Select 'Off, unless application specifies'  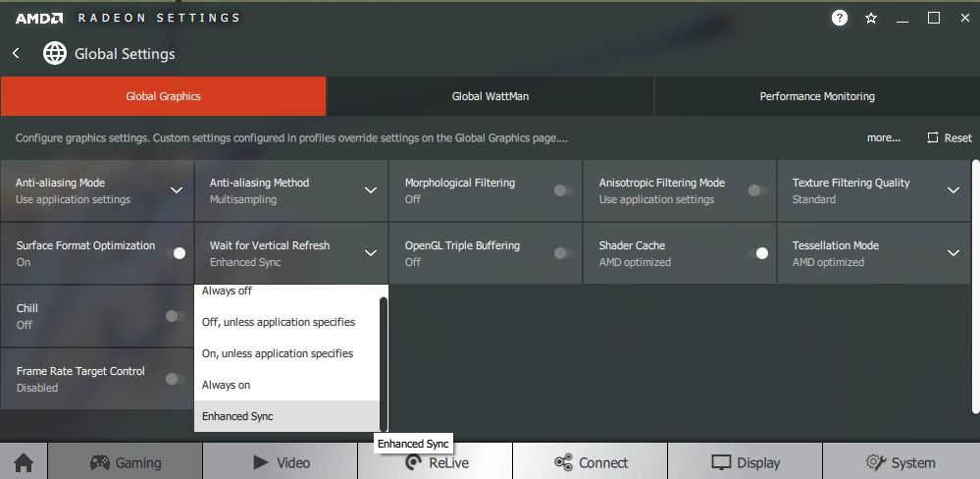[286, 322]
